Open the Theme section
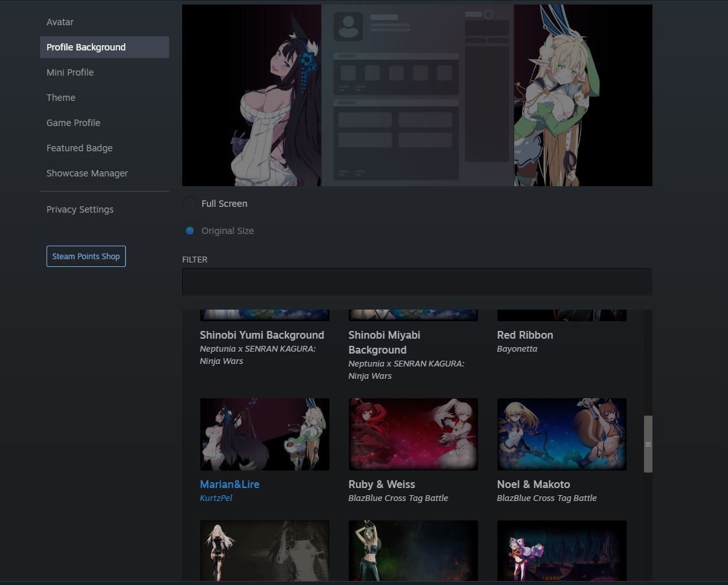Viewport: 728px width, 585px height. [x=61, y=98]
